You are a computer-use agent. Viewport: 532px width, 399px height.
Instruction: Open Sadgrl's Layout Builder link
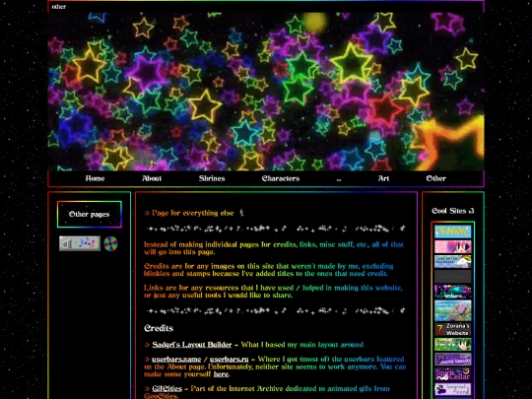192,345
